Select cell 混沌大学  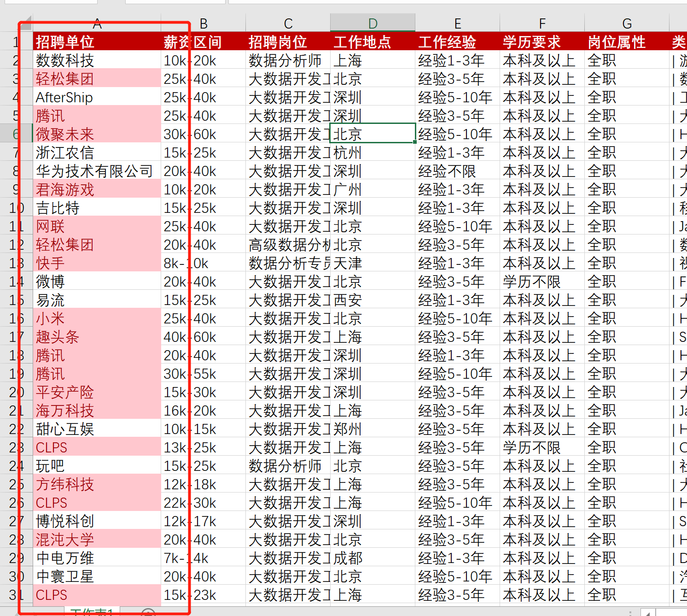pyautogui.click(x=97, y=540)
